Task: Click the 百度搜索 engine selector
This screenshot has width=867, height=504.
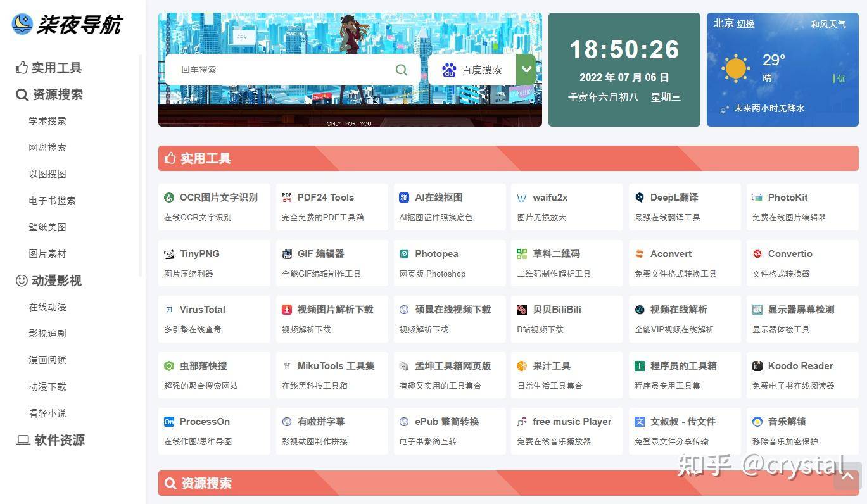Action: pyautogui.click(x=472, y=70)
